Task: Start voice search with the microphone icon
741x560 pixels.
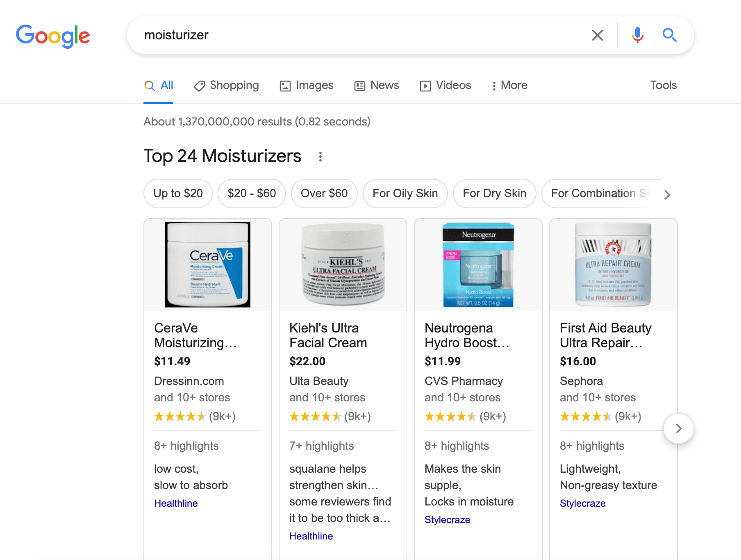Action: (x=637, y=35)
